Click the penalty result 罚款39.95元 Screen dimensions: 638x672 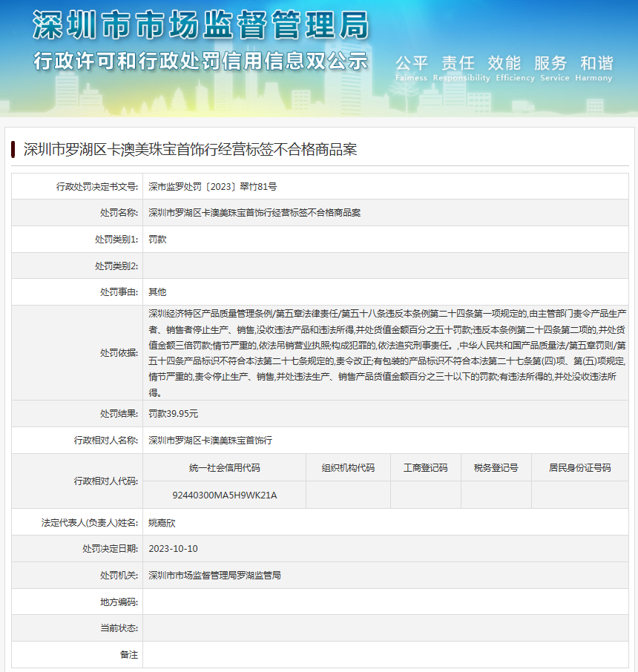tap(173, 414)
